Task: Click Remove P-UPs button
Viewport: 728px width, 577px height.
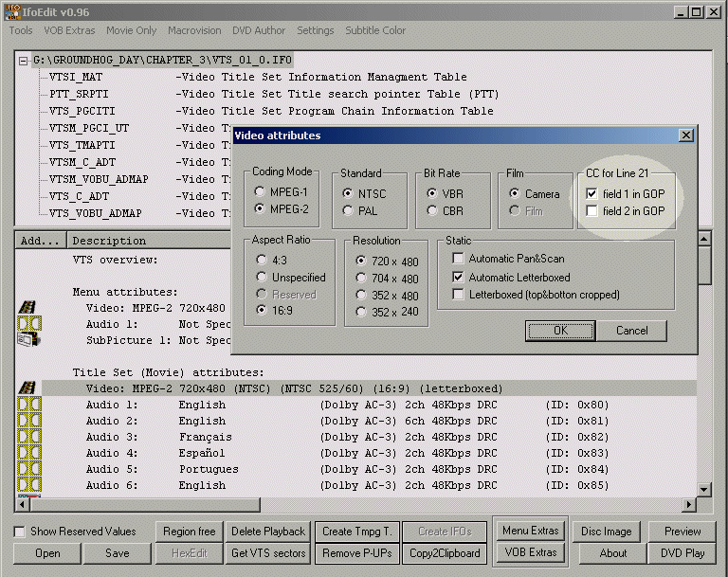Action: pyautogui.click(x=357, y=553)
